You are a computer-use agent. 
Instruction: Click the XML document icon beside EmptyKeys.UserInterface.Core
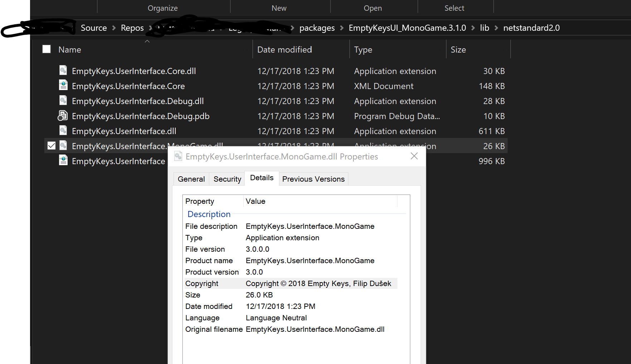tap(63, 85)
